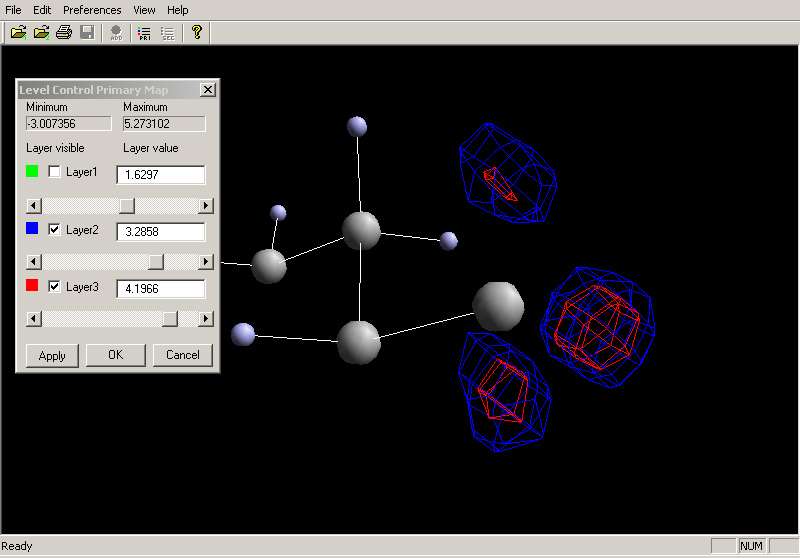The width and height of the screenshot is (800, 558).
Task: Save with the floppy disk icon
Action: (x=87, y=33)
